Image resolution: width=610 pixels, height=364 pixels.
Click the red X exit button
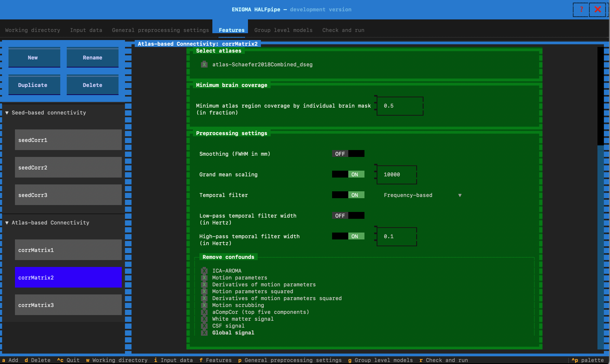point(597,9)
